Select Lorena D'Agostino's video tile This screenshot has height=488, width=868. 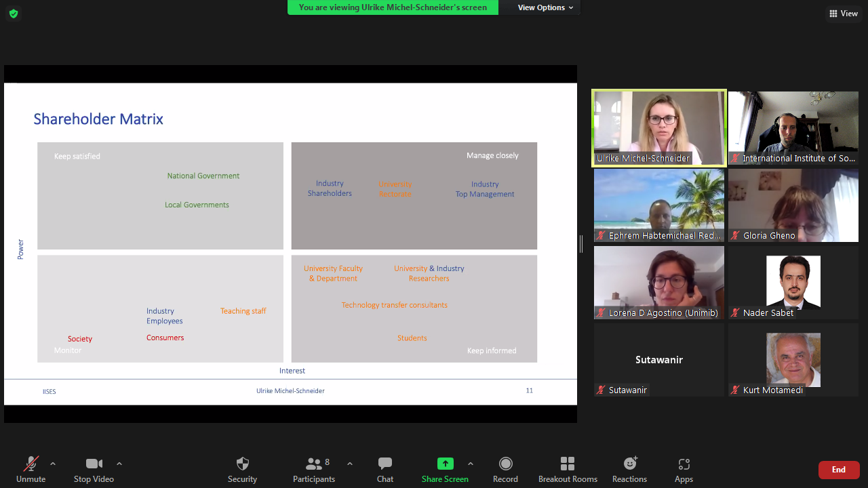tap(659, 283)
